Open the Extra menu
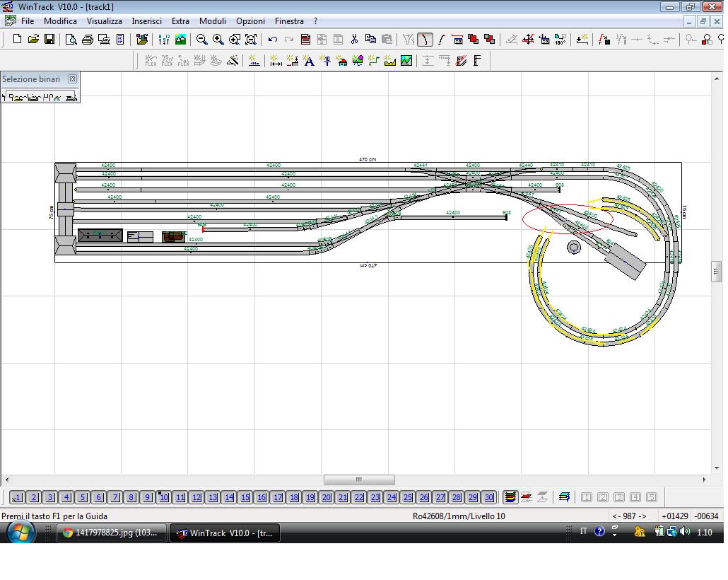This screenshot has height=580, width=728. (x=180, y=21)
